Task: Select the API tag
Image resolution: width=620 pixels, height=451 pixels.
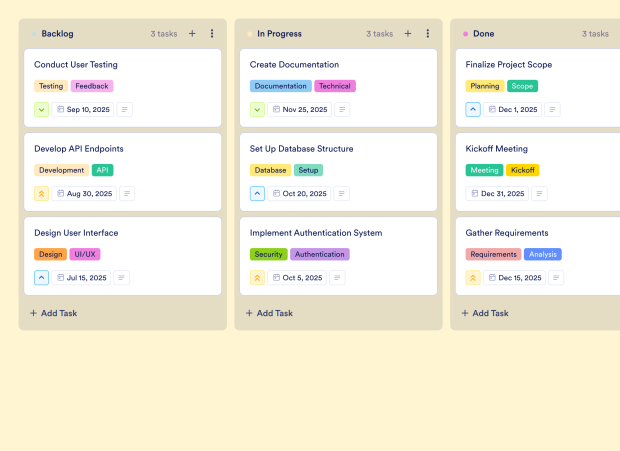Action: point(103,170)
